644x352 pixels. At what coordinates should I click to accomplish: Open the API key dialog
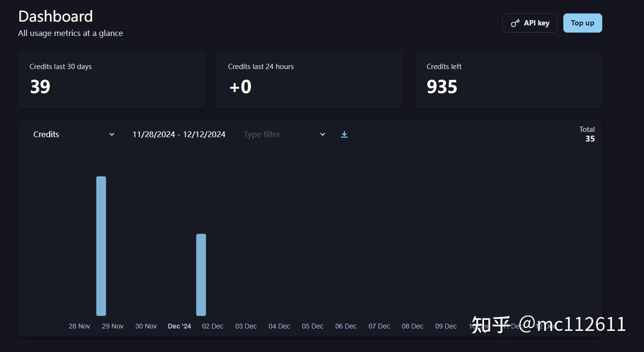tap(530, 23)
